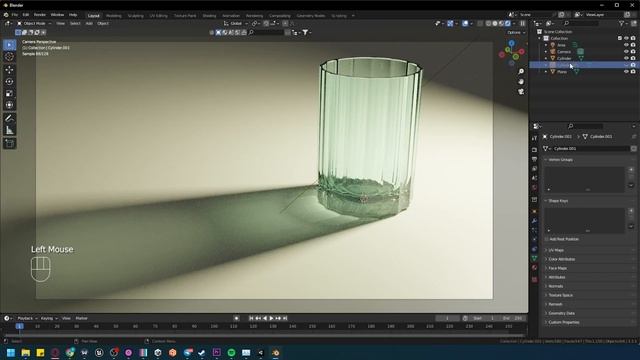Open the File menu
This screenshot has height=360, width=640.
pyautogui.click(x=15, y=15)
